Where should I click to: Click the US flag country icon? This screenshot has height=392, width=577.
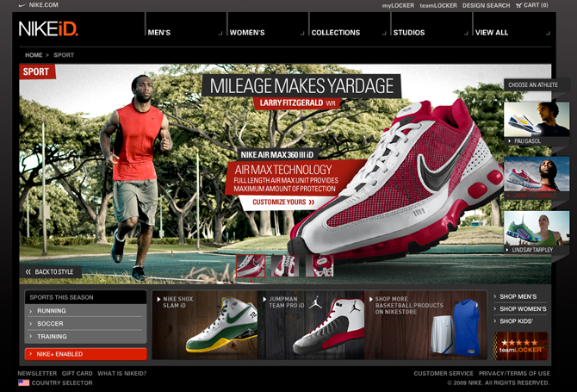tap(24, 383)
